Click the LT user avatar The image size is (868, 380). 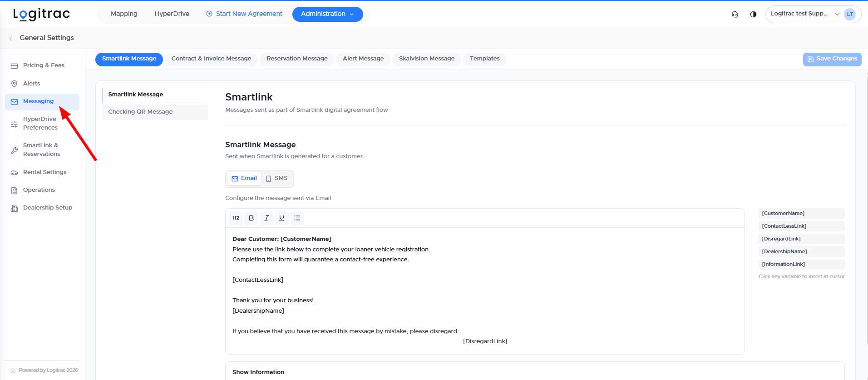[x=850, y=14]
